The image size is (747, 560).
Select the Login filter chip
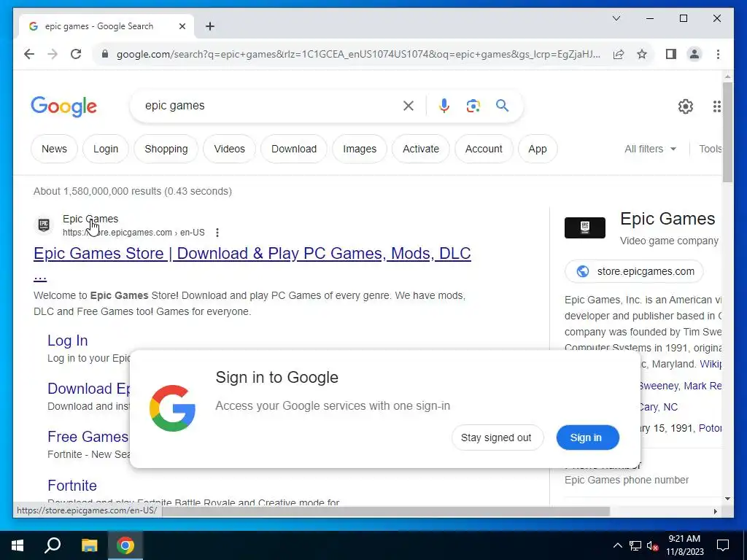pos(106,149)
